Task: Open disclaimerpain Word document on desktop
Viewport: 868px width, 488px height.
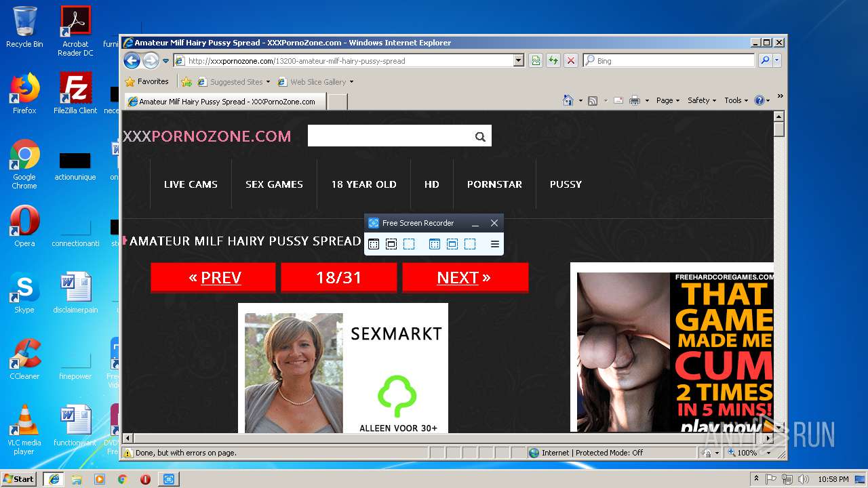Action: [x=75, y=293]
